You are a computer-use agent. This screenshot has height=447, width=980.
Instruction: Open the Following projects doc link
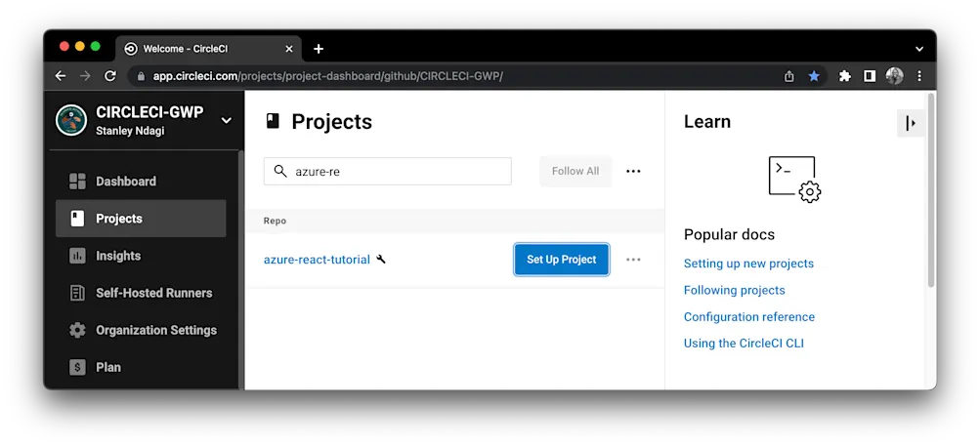(735, 290)
